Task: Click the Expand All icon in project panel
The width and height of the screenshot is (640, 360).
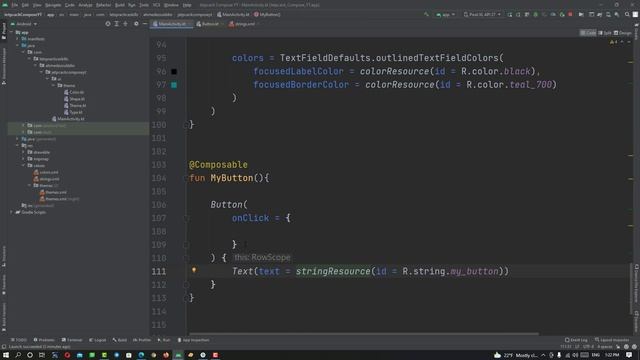Action: pyautogui.click(x=116, y=24)
